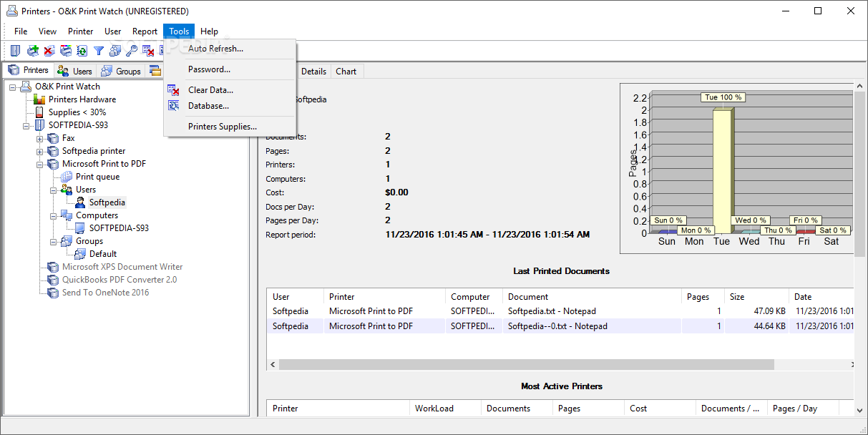Collapse the SOFTPEDIA-S93 server node
Screen dimensions: 868x435
tap(26, 125)
